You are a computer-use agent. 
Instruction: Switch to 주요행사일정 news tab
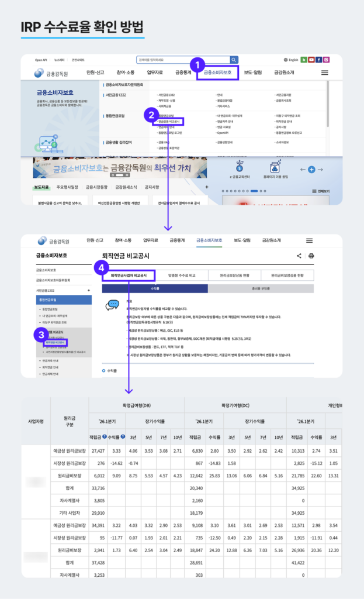[67, 187]
